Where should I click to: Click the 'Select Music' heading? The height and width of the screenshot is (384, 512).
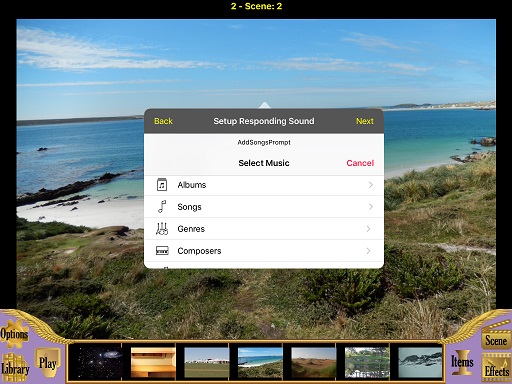pos(264,163)
